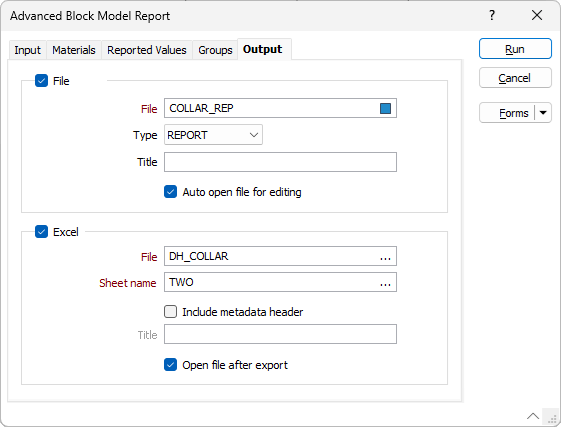
Task: Click the ellipsis browse icon in DH_COLLAR field
Action: point(385,257)
